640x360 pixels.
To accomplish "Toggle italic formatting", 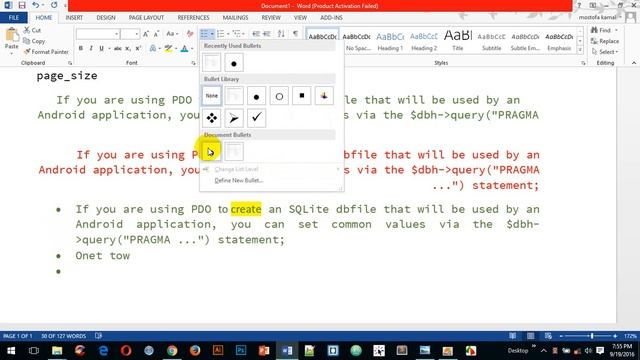I will click(91, 49).
